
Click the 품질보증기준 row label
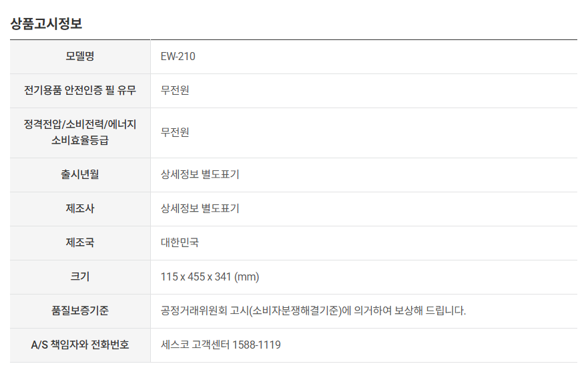80,311
